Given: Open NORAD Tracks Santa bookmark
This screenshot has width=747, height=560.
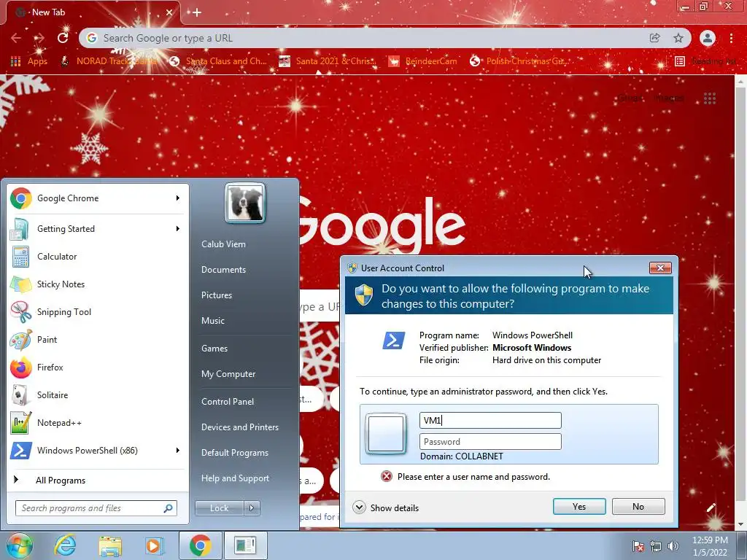Looking at the screenshot, I should pyautogui.click(x=109, y=61).
